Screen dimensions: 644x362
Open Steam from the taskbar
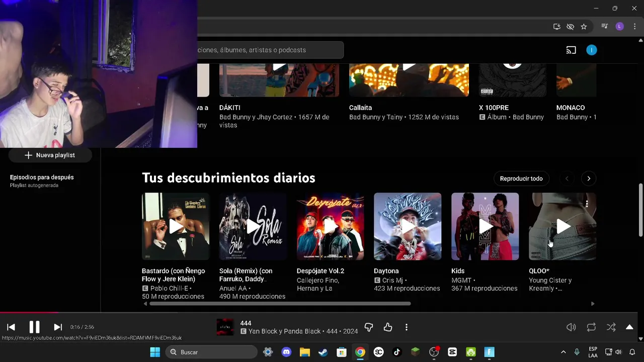323,352
